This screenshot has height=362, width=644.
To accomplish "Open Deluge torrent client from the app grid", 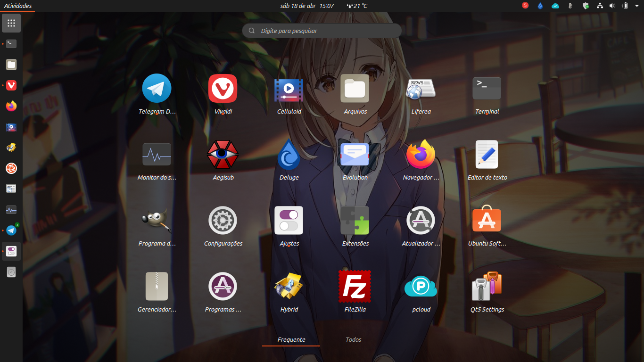I will (x=289, y=155).
